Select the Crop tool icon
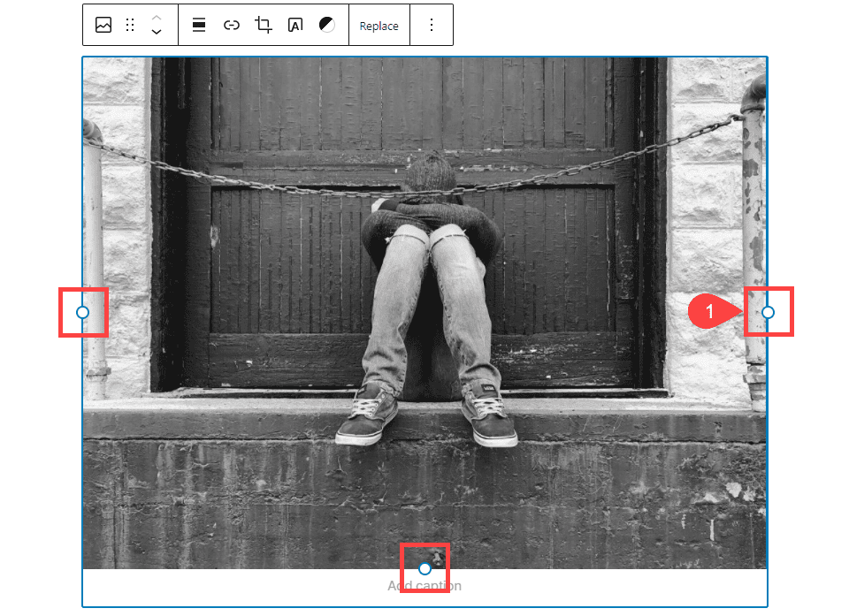Image resolution: width=849 pixels, height=616 pixels. (x=263, y=25)
